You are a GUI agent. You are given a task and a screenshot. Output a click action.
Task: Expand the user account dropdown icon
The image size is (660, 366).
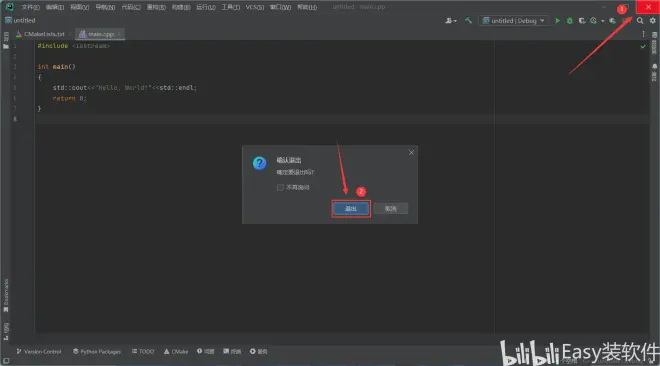[x=451, y=21]
